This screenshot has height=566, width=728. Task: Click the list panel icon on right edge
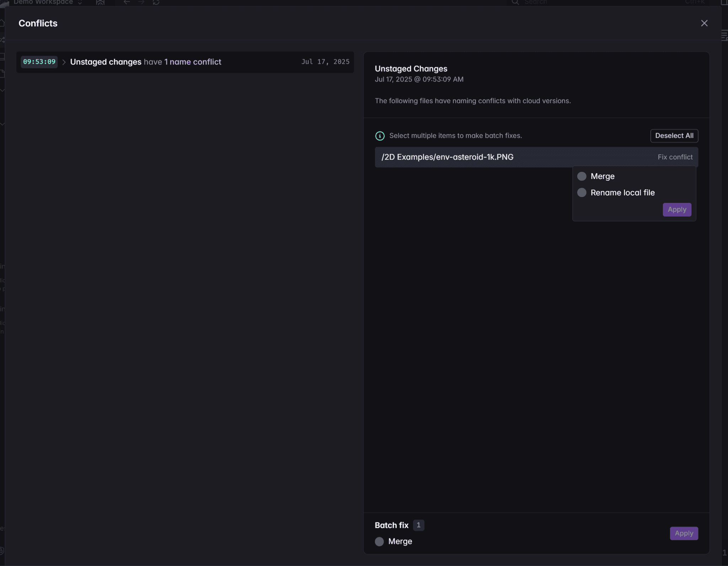pos(724,36)
